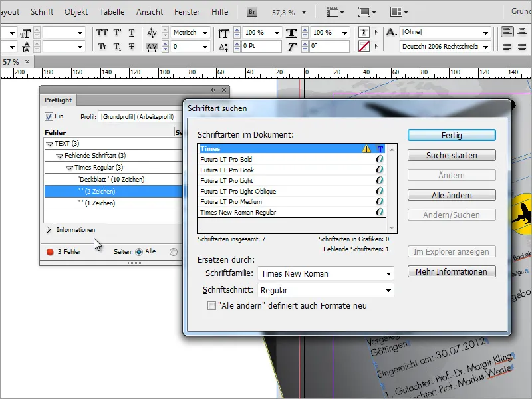The image size is (532, 399).
Task: Align text center
Action: [522, 32]
